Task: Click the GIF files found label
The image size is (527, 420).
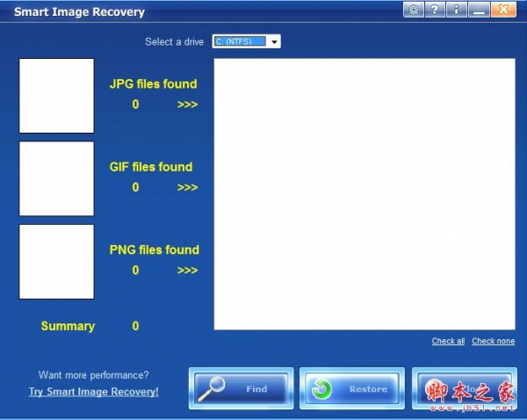Action: [151, 167]
